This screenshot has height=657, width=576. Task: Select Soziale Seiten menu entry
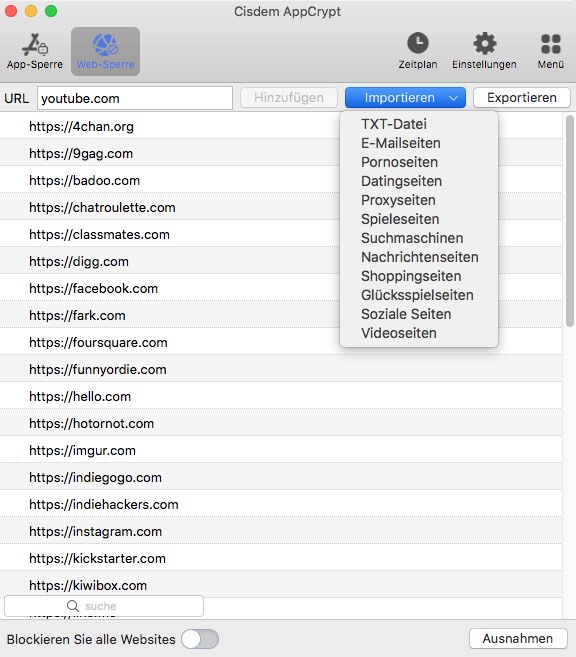419,314
